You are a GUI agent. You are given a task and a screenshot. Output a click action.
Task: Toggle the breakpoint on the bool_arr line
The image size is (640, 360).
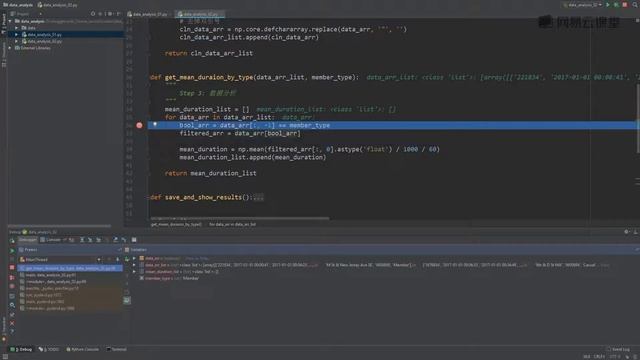click(139, 125)
